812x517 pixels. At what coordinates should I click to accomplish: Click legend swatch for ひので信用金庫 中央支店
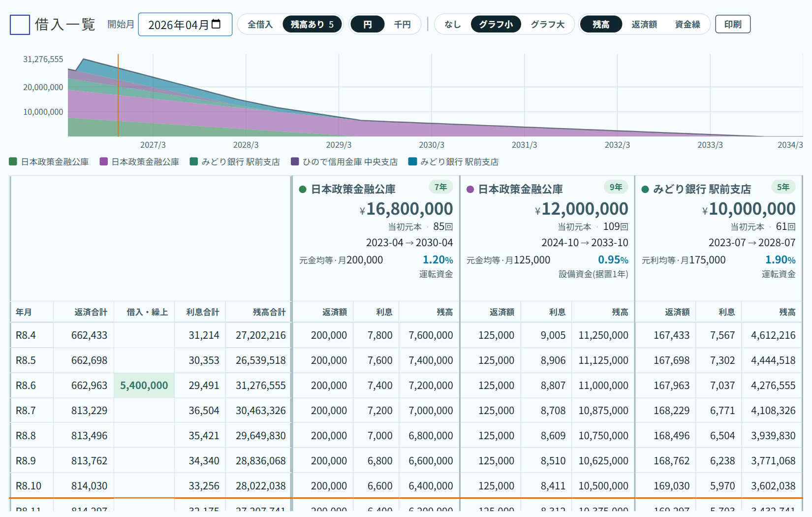295,162
